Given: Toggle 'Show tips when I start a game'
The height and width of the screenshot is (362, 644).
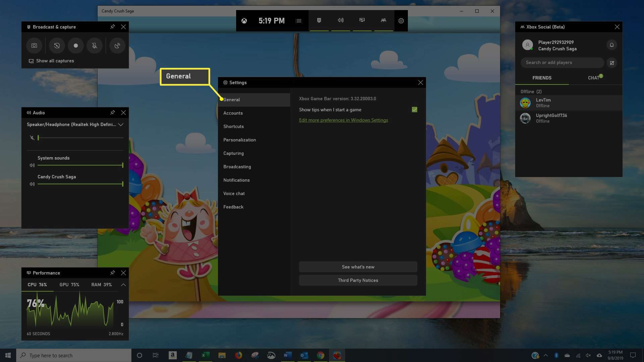Looking at the screenshot, I should pyautogui.click(x=415, y=110).
